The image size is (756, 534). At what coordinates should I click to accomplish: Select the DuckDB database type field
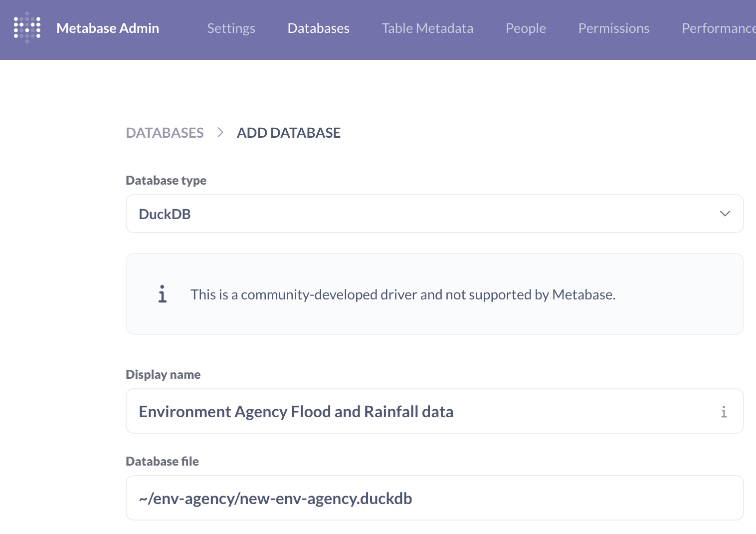tap(434, 214)
